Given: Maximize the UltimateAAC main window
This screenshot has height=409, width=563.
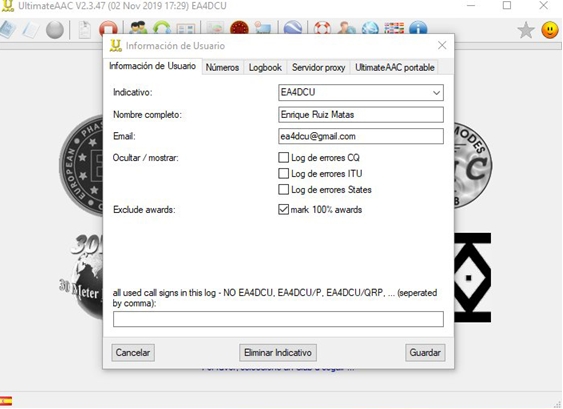Looking at the screenshot, I should (507, 5).
